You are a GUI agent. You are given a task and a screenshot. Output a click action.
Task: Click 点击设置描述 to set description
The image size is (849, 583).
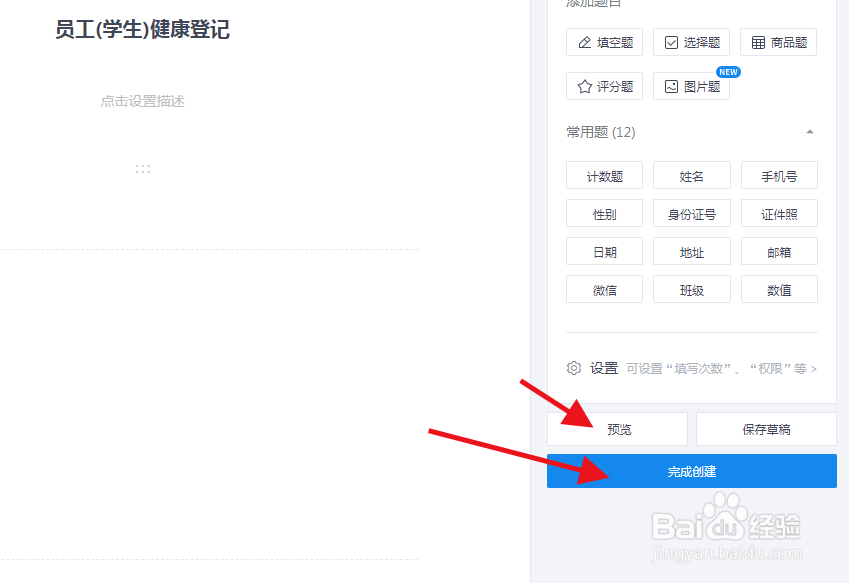[143, 101]
